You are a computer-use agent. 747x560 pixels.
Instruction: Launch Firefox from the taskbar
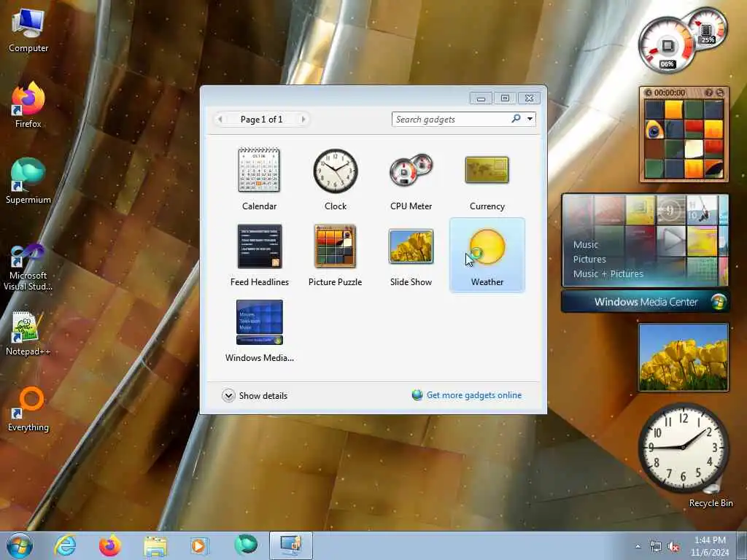(109, 545)
